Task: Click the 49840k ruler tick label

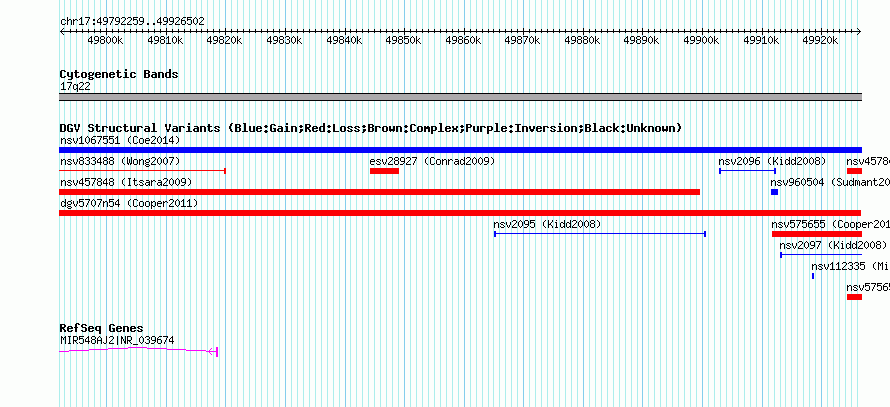Action: point(343,40)
